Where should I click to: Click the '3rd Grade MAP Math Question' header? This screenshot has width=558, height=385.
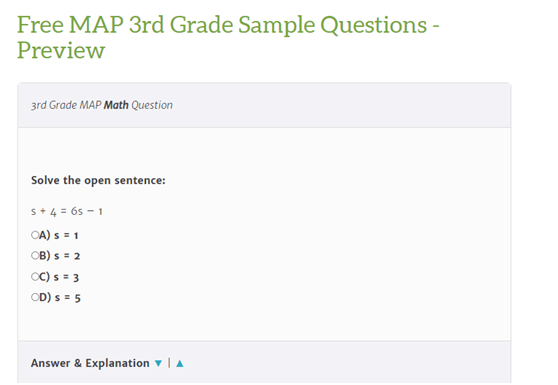[102, 105]
